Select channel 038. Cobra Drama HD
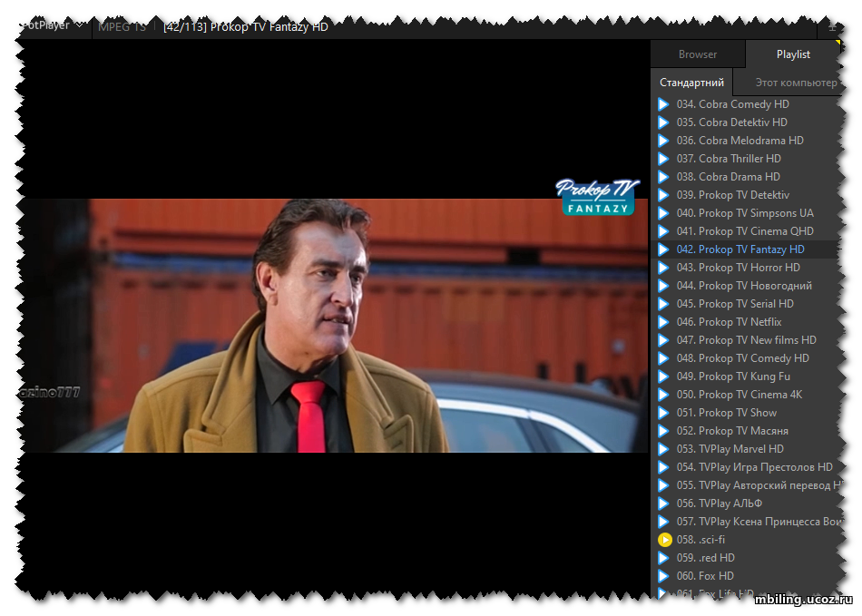The height and width of the screenshot is (616, 862). (x=728, y=177)
